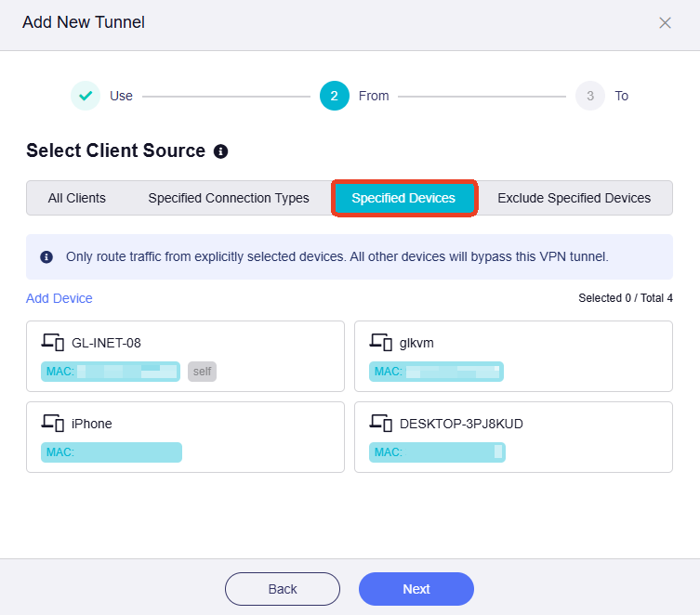The image size is (700, 615).
Task: Click the step 2 From indicator
Action: 335,96
